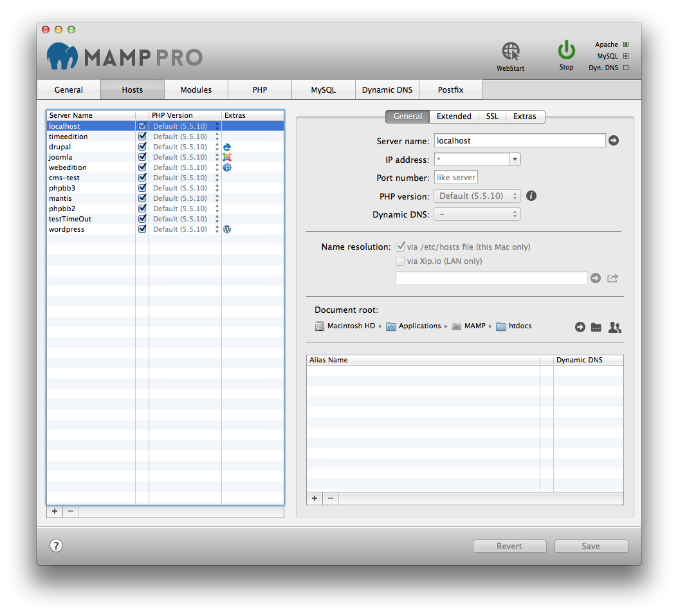Click Joomla extras icon
The height and width of the screenshot is (616, 678).
coord(227,158)
